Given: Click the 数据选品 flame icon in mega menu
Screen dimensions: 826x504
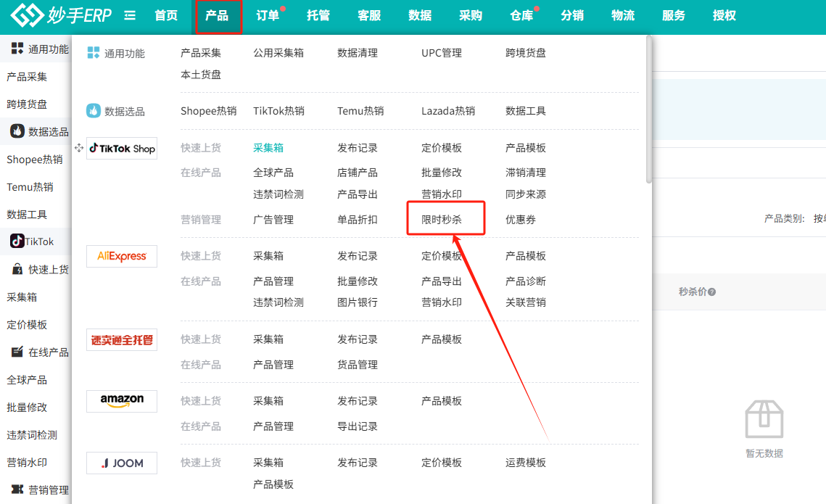Looking at the screenshot, I should 94,111.
